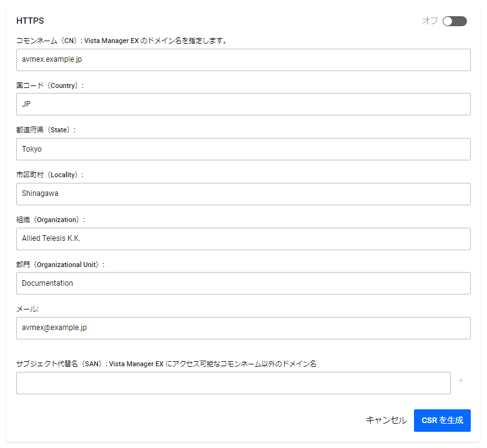Click the Locality field containing Shinagawa
The image size is (487, 448).
pyautogui.click(x=243, y=193)
